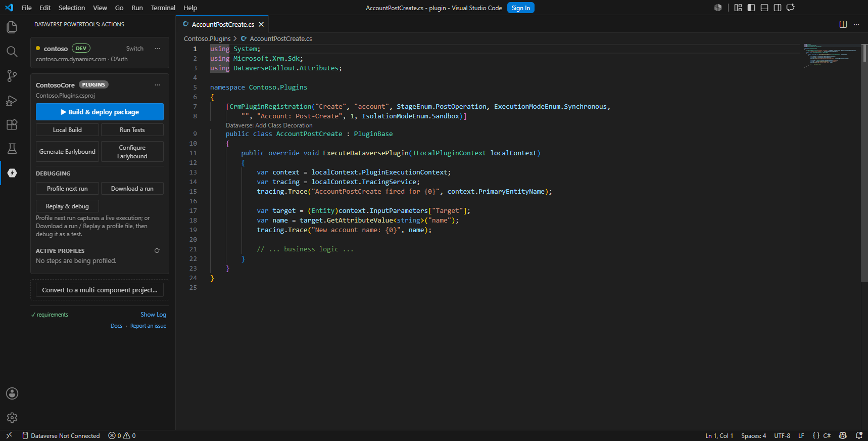Click Convert to a multi-component project button
This screenshot has width=868, height=441.
(100, 290)
